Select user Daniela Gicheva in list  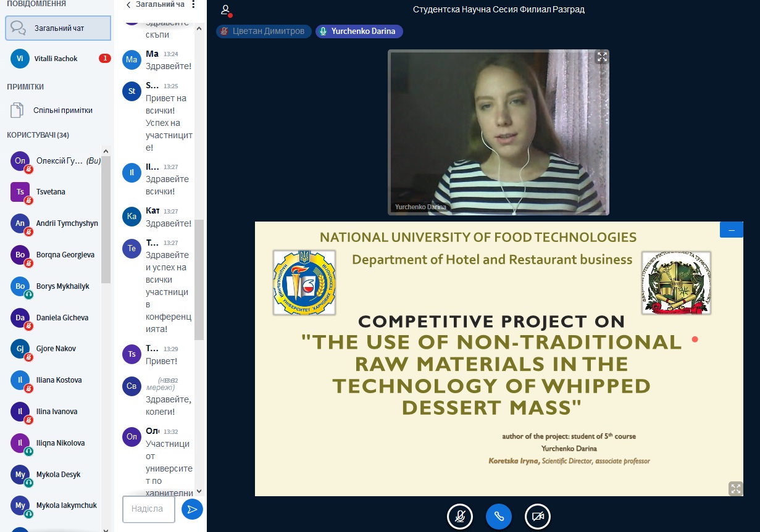(62, 318)
